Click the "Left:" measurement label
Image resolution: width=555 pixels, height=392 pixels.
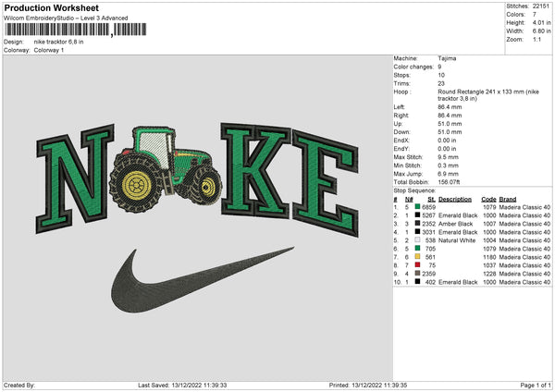(x=400, y=107)
